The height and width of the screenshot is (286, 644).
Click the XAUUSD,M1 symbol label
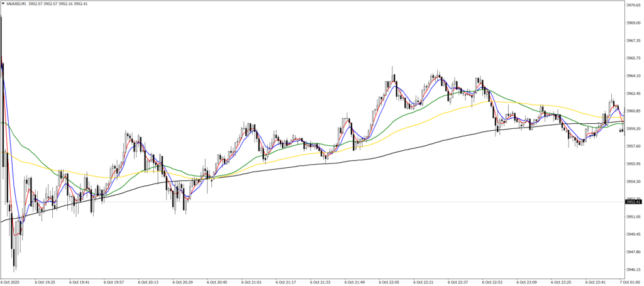[16, 4]
